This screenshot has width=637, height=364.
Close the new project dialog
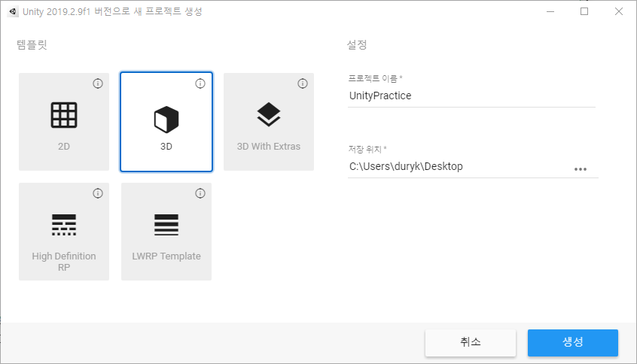619,11
